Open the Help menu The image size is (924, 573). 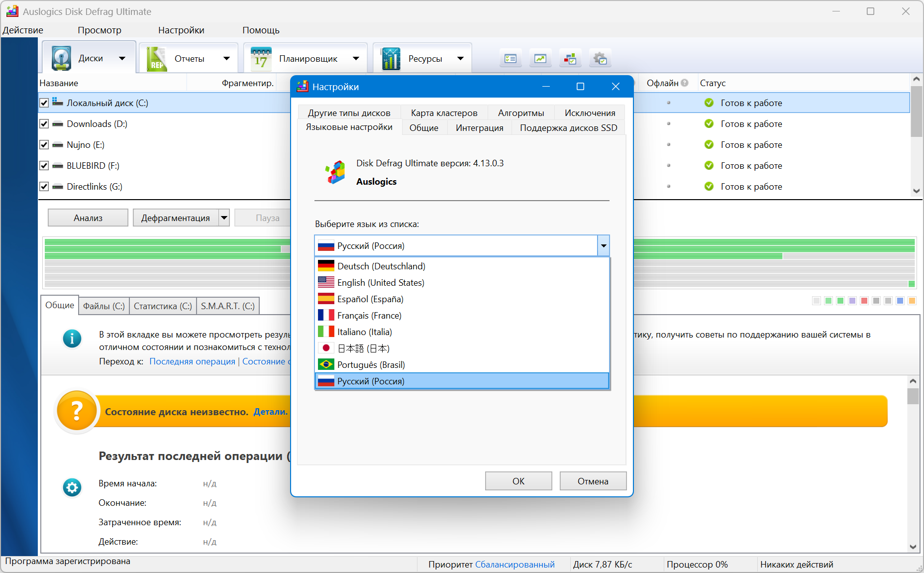[261, 30]
